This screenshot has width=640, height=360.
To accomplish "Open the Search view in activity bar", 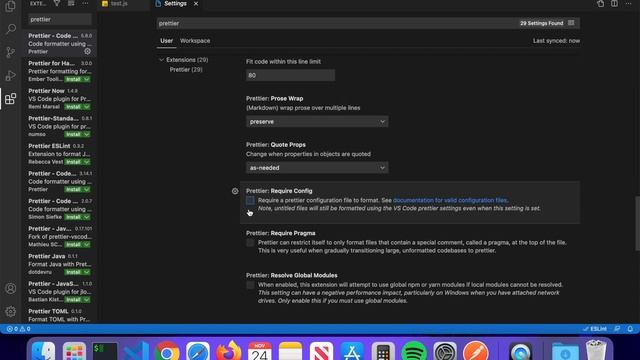I will point(11,29).
